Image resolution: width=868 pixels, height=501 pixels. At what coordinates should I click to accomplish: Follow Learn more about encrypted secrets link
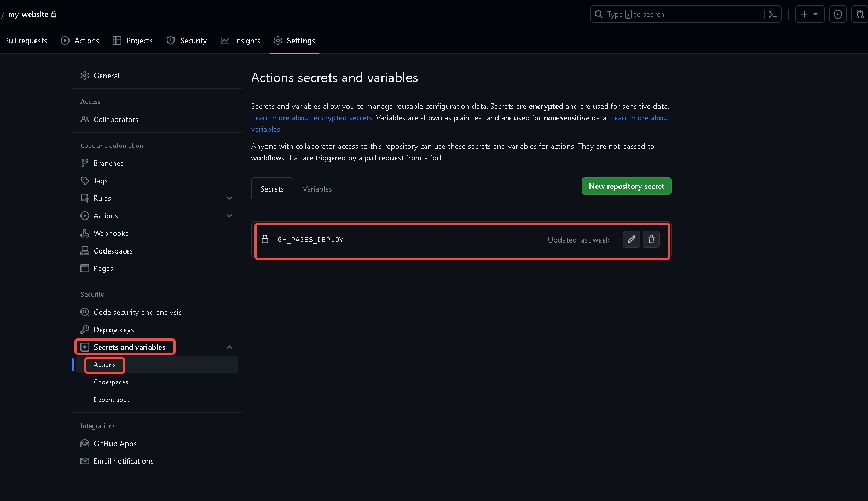(311, 118)
